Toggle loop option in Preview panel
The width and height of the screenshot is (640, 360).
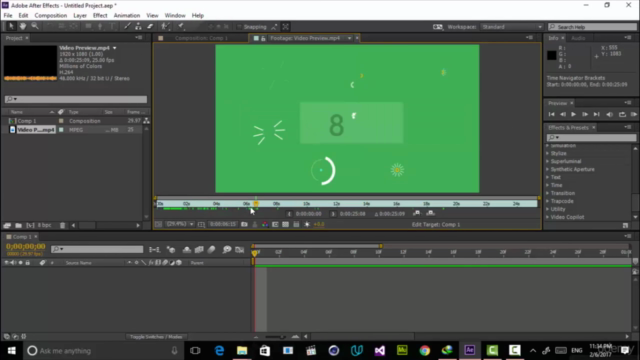[622, 115]
